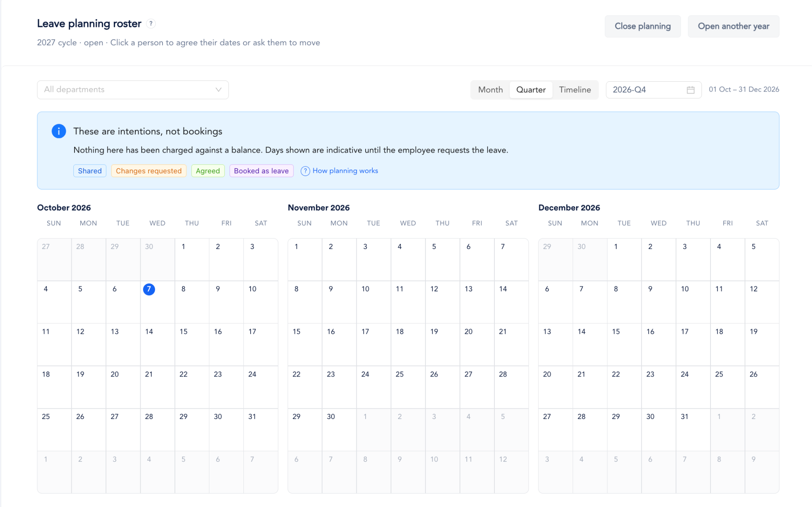Click the purple Booked as leave tag

tap(261, 171)
